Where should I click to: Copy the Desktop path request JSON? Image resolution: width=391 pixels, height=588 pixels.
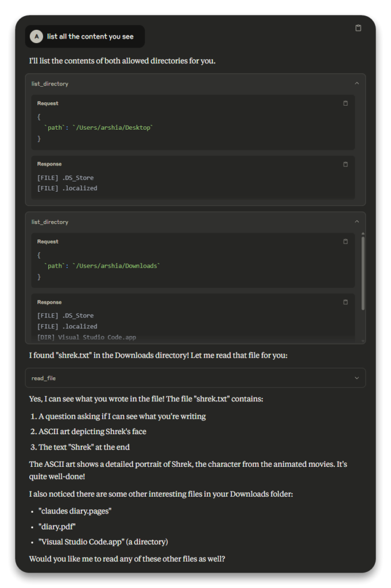[345, 103]
